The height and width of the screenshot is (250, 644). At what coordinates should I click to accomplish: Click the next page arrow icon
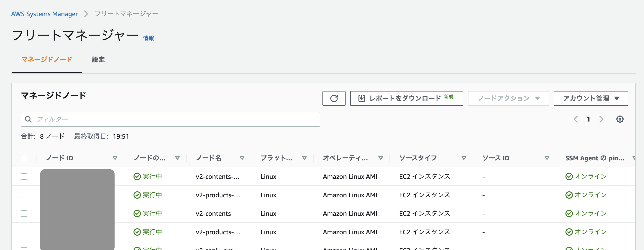[x=601, y=119]
